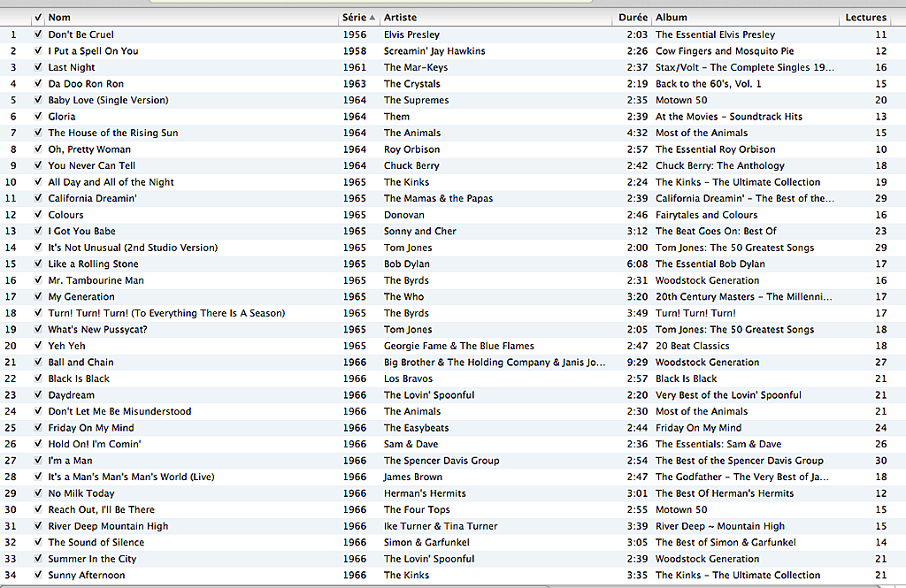Click artist Los Bravos
This screenshot has height=588, width=906.
pyautogui.click(x=408, y=378)
